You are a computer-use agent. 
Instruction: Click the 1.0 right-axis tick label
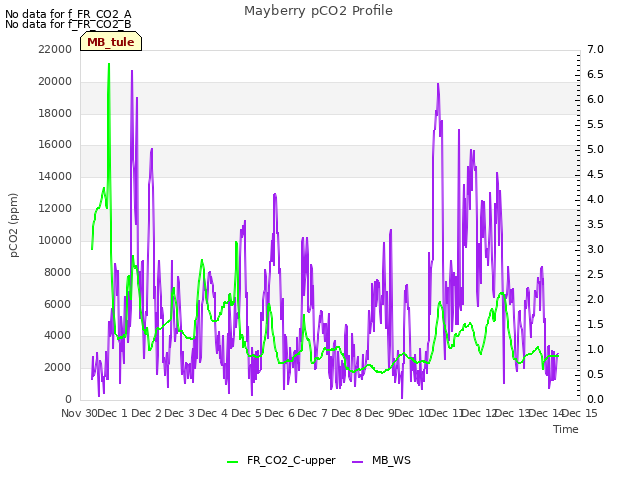(595, 349)
